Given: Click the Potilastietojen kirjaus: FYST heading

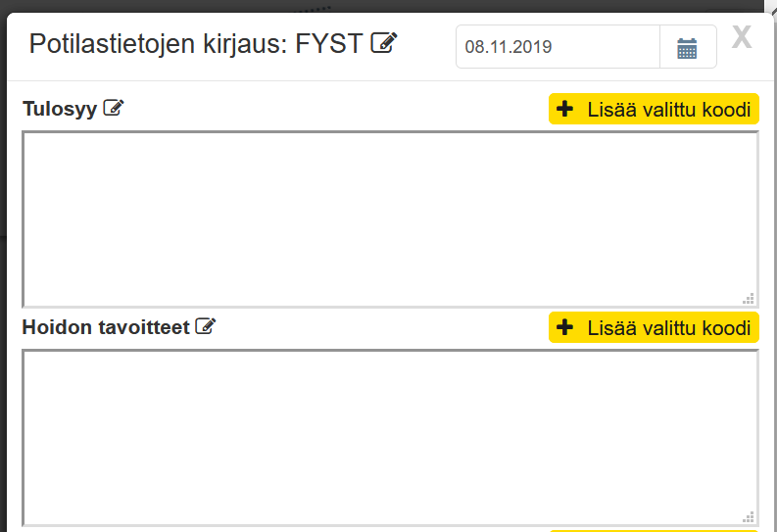Looking at the screenshot, I should (196, 43).
